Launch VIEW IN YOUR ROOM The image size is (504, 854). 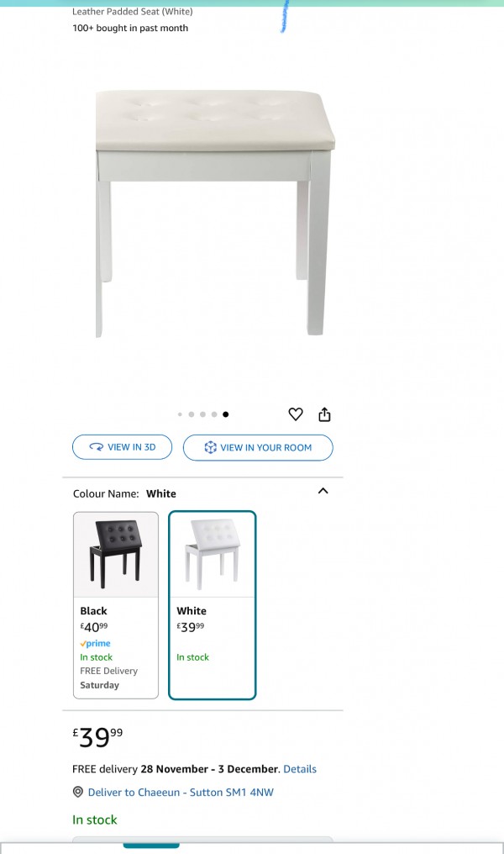258,448
